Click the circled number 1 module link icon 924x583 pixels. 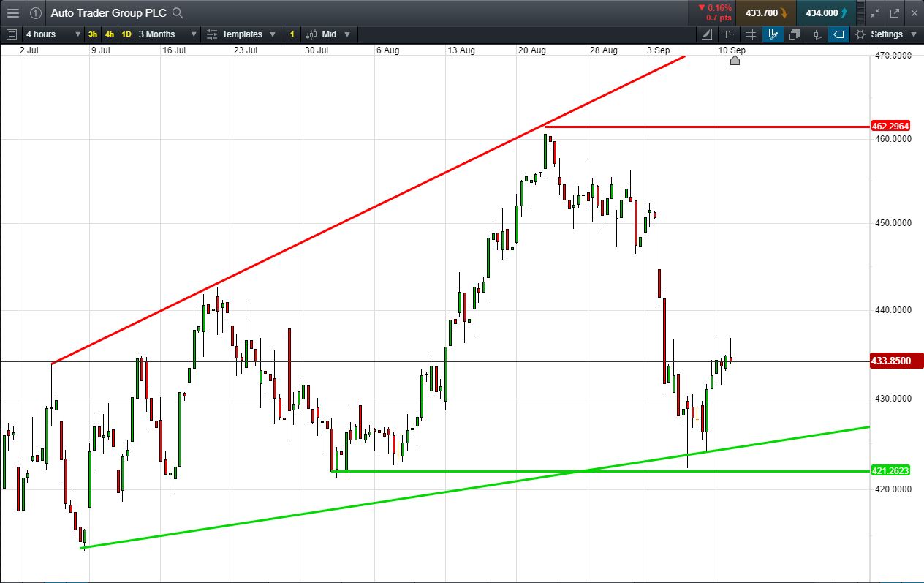point(35,12)
